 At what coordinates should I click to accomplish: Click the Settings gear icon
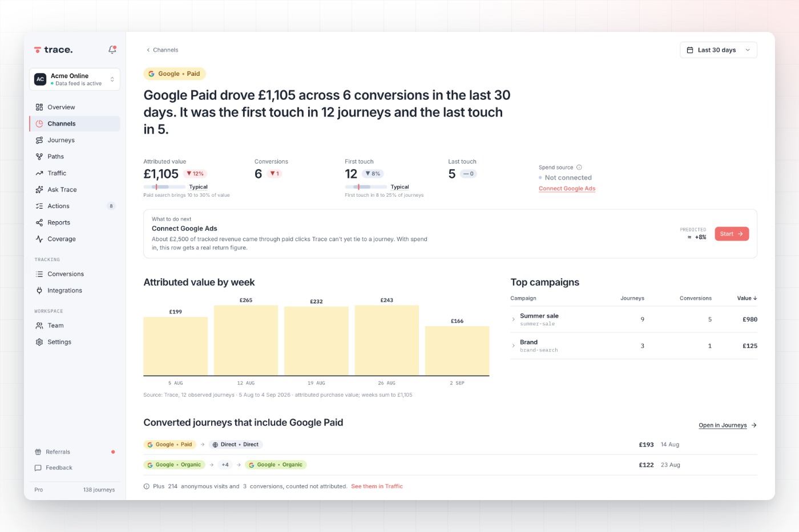pyautogui.click(x=39, y=342)
